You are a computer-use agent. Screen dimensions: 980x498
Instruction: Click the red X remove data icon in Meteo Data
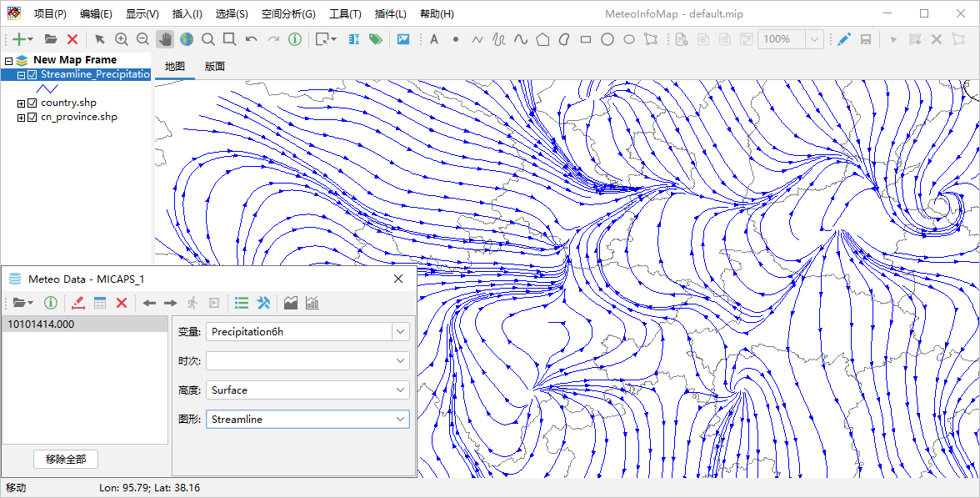tap(122, 303)
